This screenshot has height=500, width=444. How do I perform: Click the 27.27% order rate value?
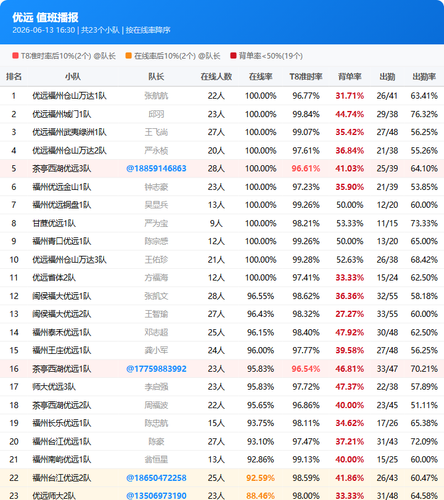click(x=350, y=314)
